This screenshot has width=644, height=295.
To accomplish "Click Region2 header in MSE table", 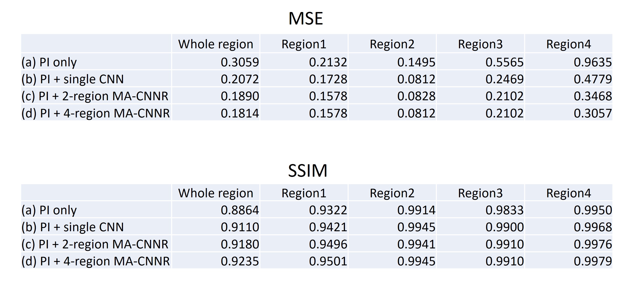I will click(x=392, y=44).
